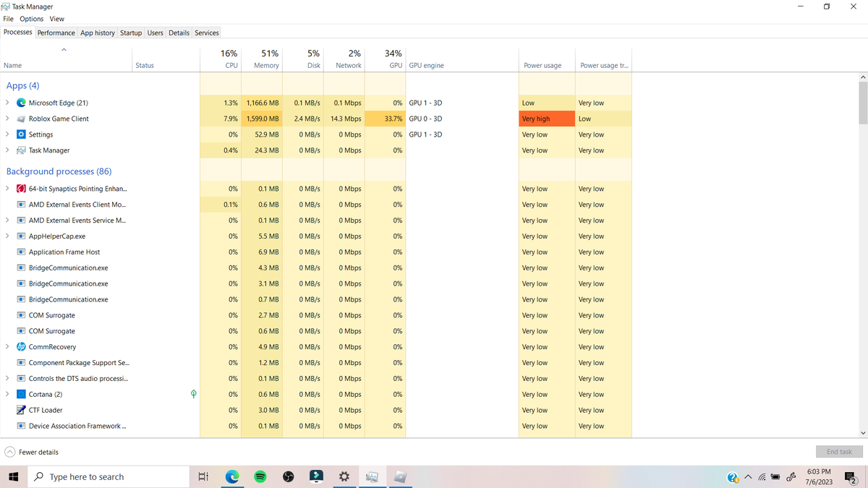The width and height of the screenshot is (868, 488).
Task: Sort by the CPU column header
Action: [x=220, y=59]
